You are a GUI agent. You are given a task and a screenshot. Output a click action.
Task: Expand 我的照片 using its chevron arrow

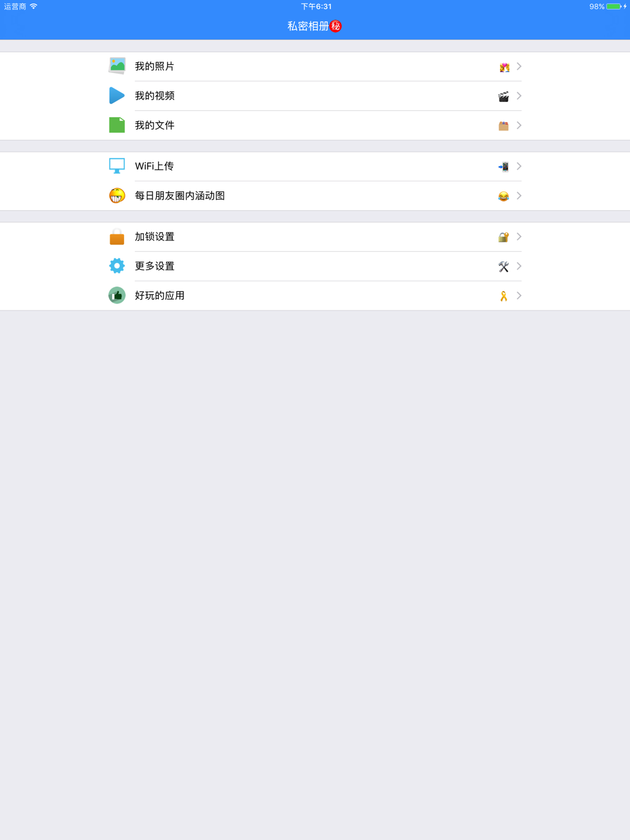(519, 66)
